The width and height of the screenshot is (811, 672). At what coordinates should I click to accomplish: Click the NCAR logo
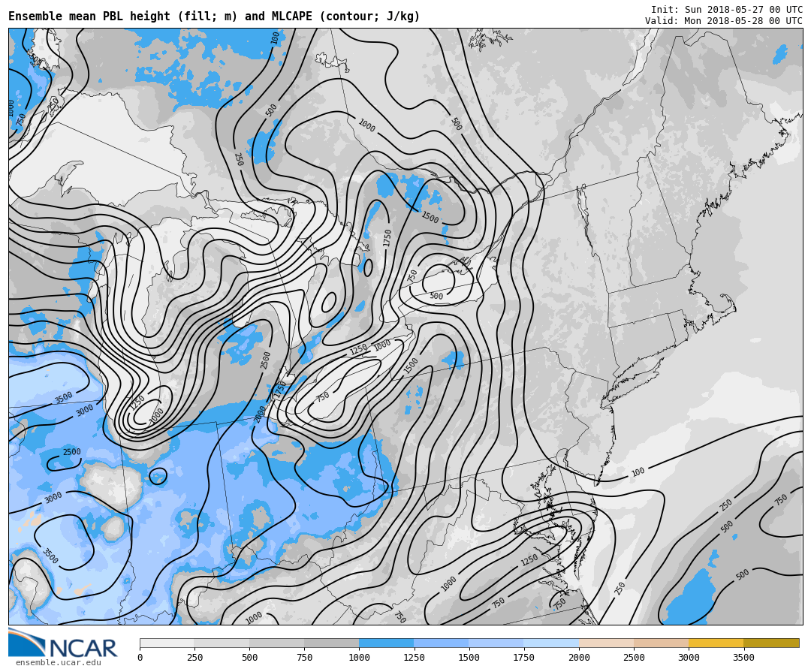[62, 643]
